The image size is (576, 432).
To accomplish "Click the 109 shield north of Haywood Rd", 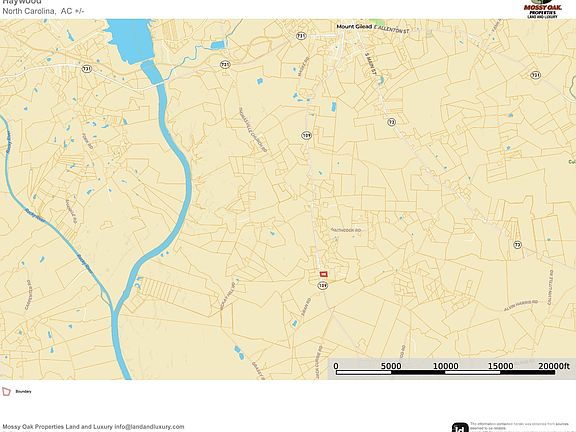I will pyautogui.click(x=306, y=136).
